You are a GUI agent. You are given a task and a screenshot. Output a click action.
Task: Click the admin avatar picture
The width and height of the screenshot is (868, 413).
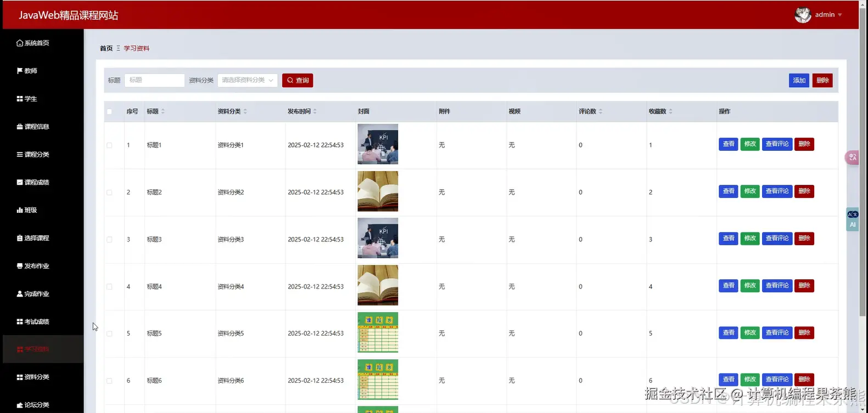(803, 15)
